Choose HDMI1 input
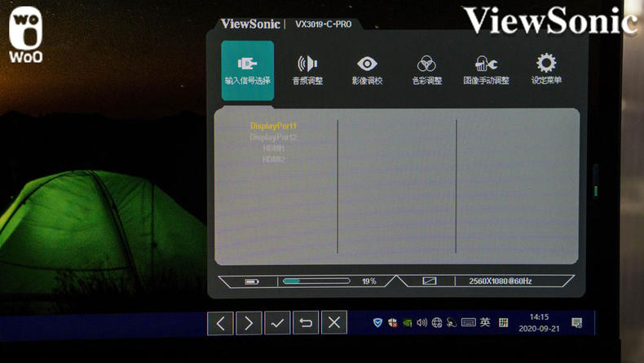 coord(274,148)
